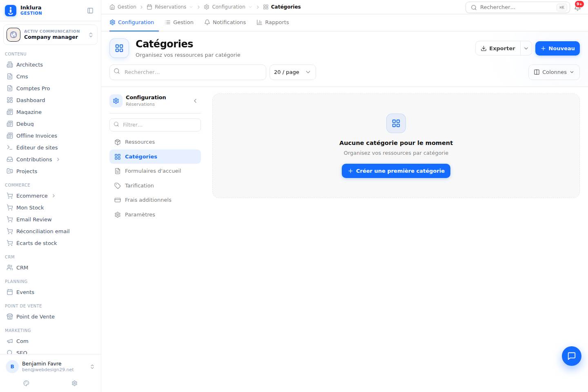Viewport: 588px width, 392px height.
Task: Open the notifications bell icon
Action: click(577, 7)
